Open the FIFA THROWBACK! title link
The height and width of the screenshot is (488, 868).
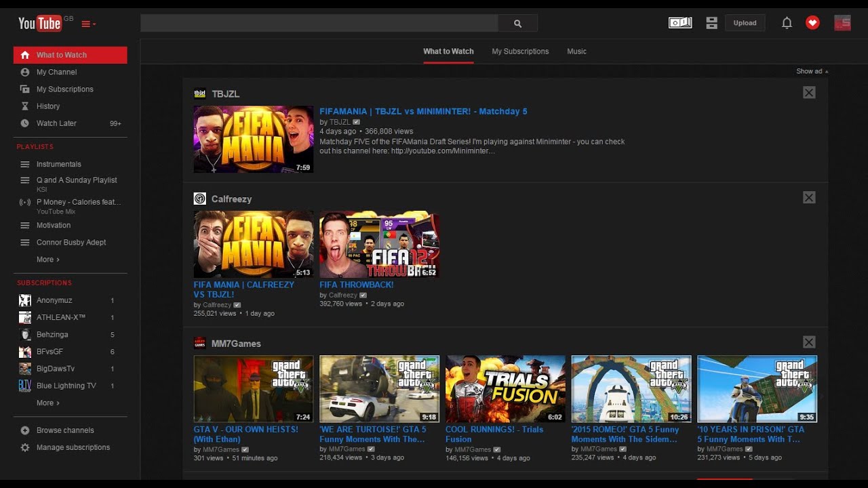click(x=356, y=285)
